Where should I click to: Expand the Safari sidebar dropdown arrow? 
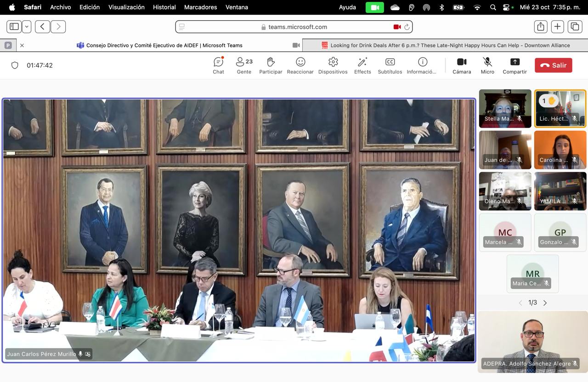click(x=27, y=27)
